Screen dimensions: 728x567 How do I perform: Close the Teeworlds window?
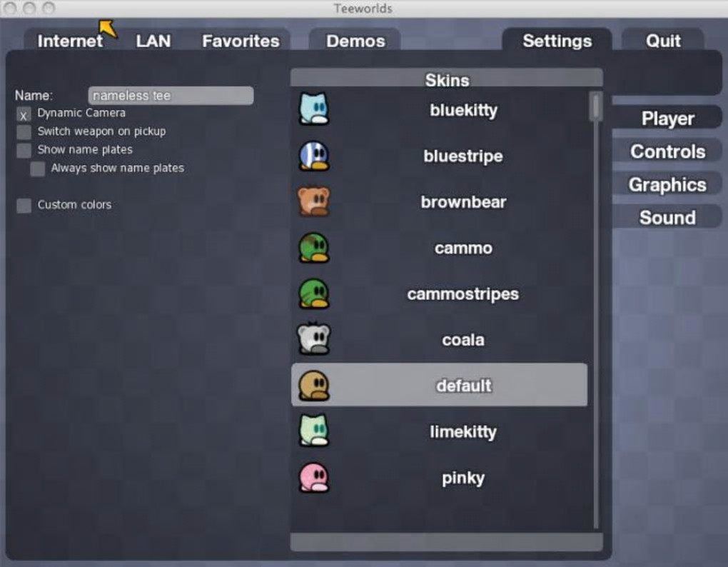(x=10, y=8)
